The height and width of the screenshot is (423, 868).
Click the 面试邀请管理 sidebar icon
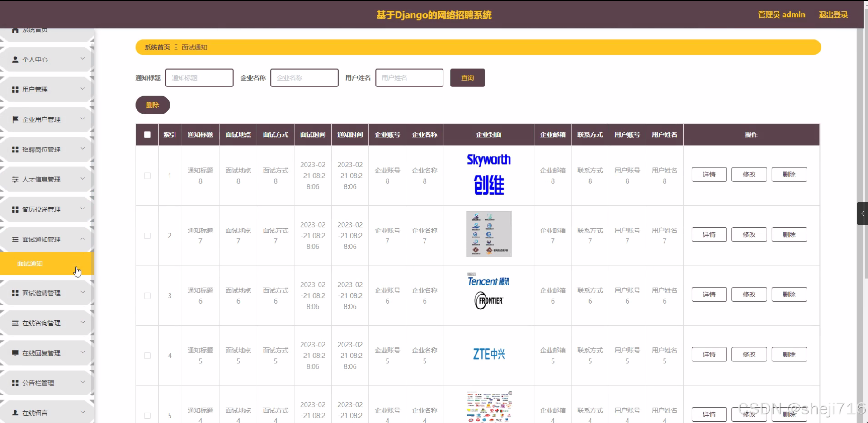[15, 293]
